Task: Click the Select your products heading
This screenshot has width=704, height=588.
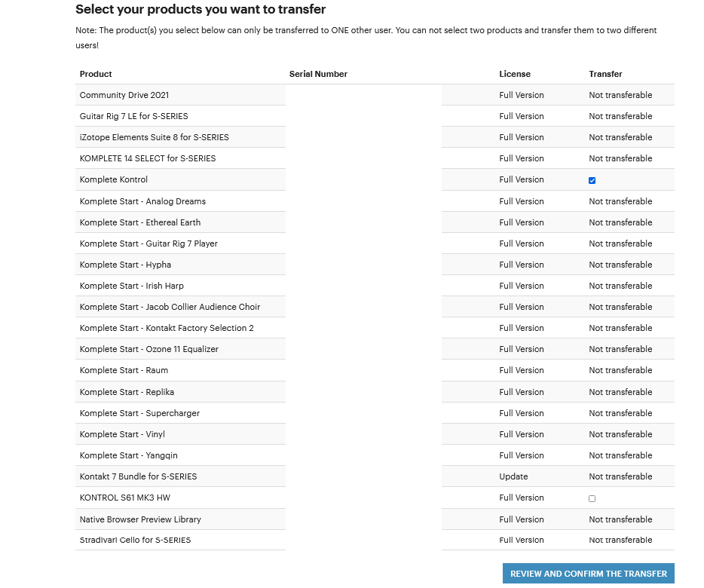Action: tap(200, 10)
